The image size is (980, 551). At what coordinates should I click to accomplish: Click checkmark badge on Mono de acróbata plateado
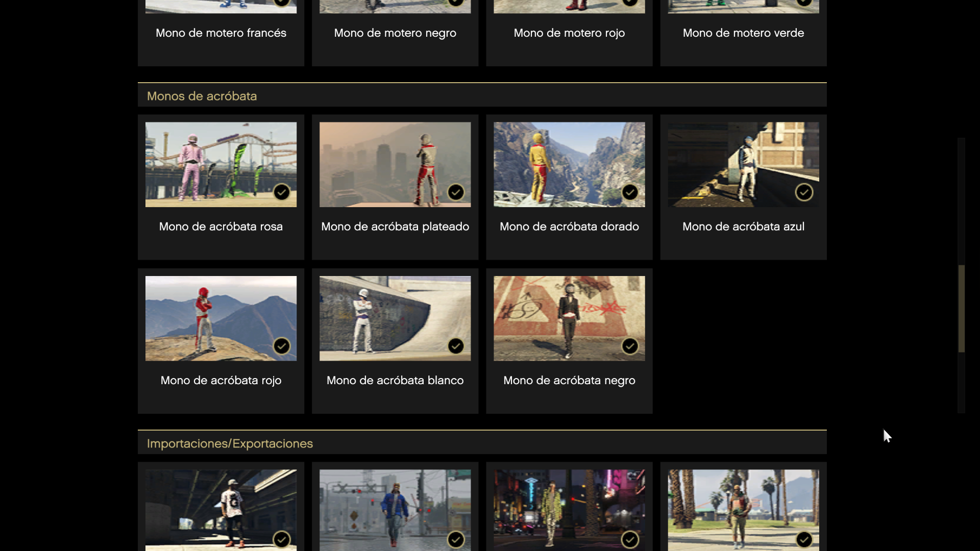pyautogui.click(x=456, y=192)
